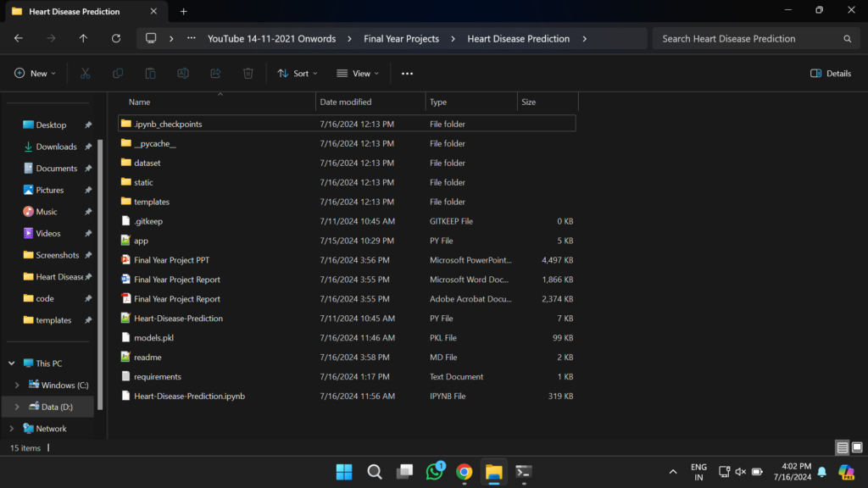The width and height of the screenshot is (868, 488).
Task: Click the Refresh button in navigation bar
Action: [x=116, y=39]
